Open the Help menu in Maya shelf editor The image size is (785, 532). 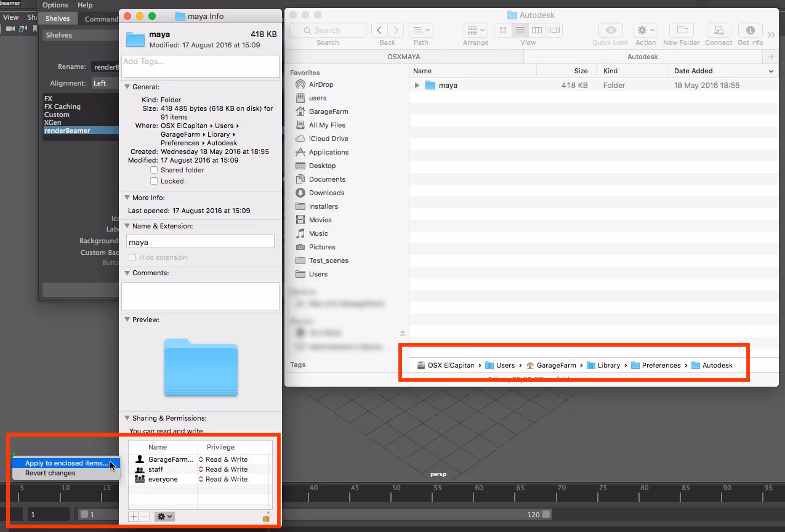[85, 5]
